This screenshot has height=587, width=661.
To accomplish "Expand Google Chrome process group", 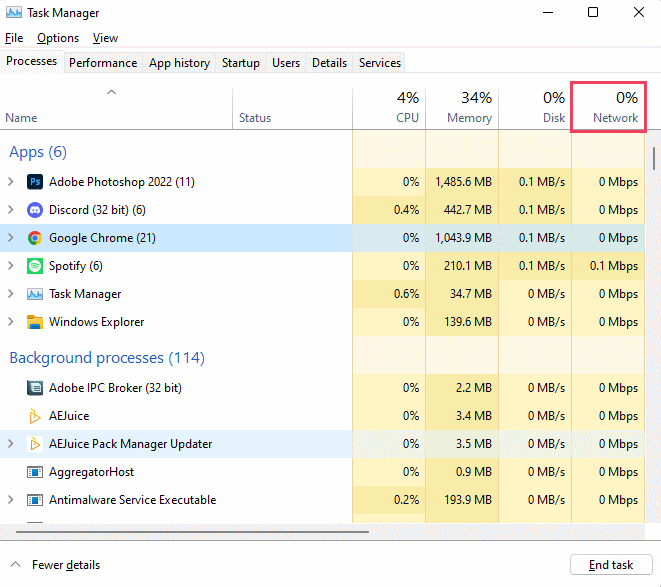I will point(11,238).
